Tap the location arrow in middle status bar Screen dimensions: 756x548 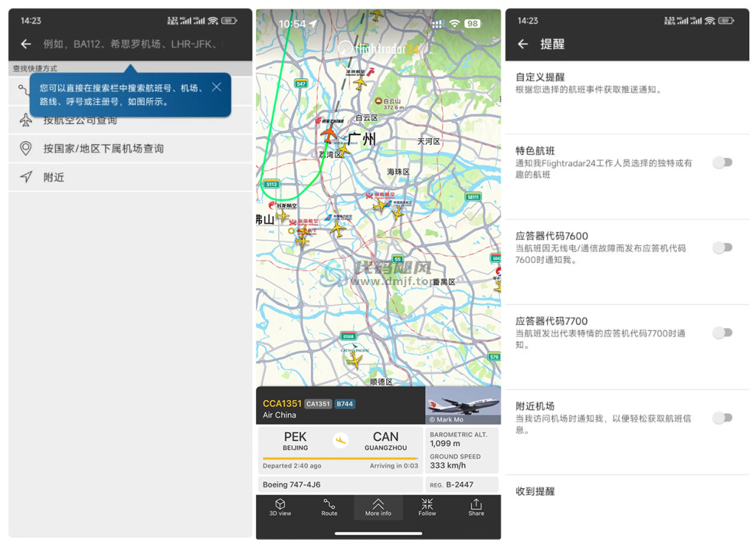pyautogui.click(x=313, y=23)
